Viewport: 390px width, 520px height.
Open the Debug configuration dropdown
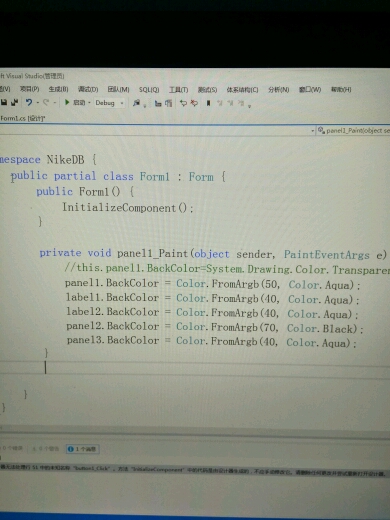click(109, 103)
